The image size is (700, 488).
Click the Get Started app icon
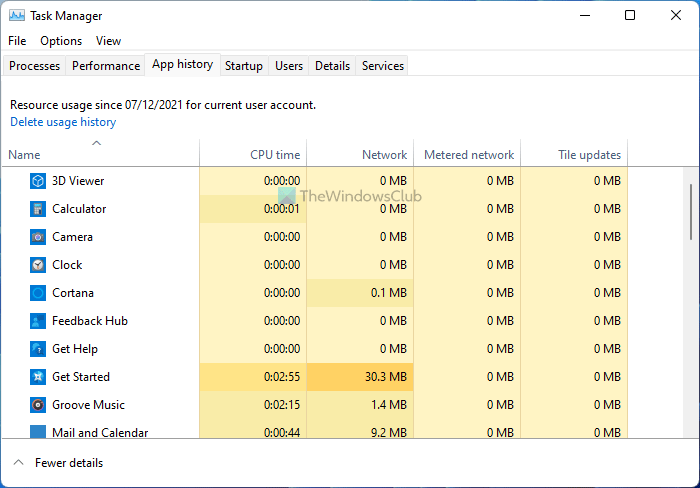point(38,377)
